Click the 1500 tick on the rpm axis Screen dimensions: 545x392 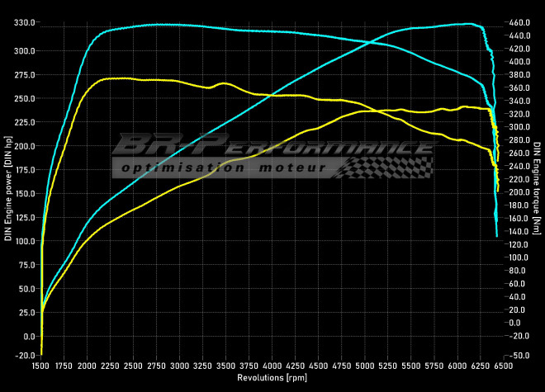coord(41,364)
